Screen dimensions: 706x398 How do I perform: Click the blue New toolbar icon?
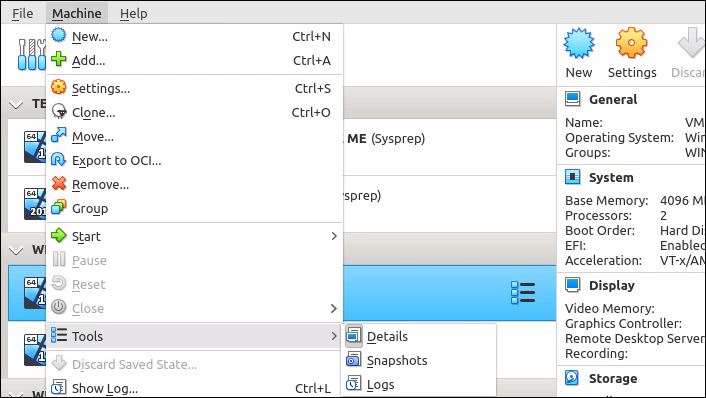[579, 43]
